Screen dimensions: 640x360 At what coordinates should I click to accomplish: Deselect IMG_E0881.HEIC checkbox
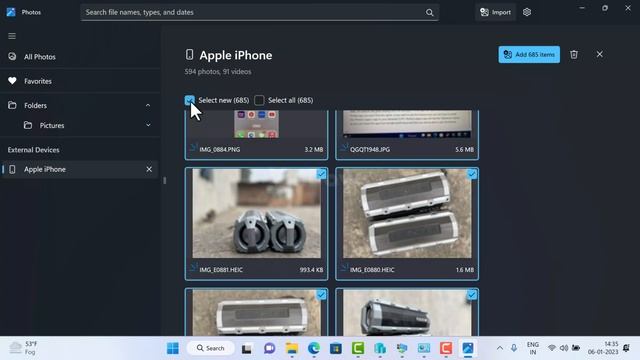(321, 174)
